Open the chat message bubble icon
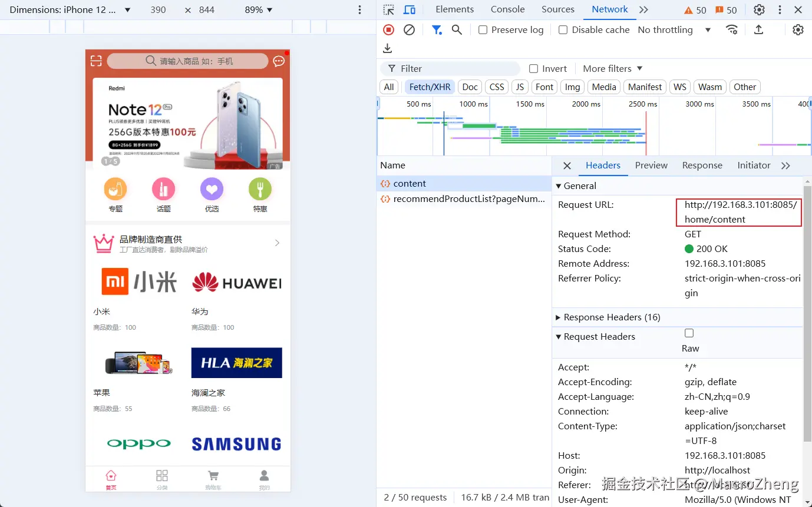Viewport: 812px width, 507px height. [x=279, y=61]
